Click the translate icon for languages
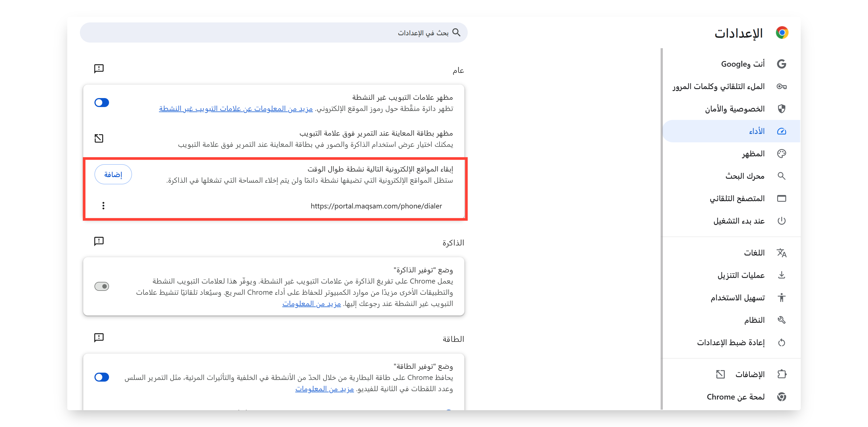 pyautogui.click(x=781, y=253)
